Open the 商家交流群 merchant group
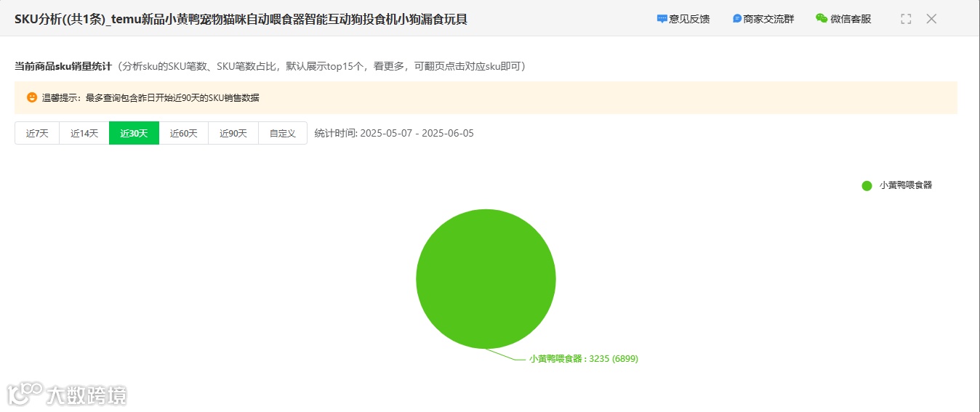Image resolution: width=980 pixels, height=412 pixels. 763,19
